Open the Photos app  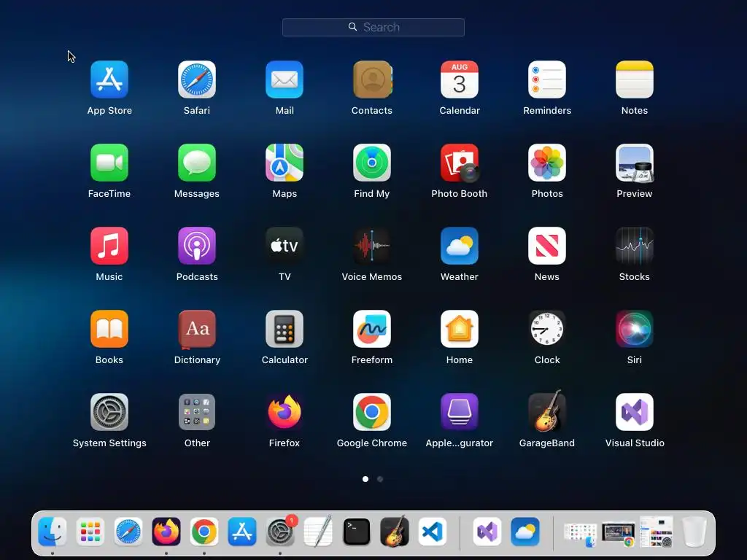tap(547, 163)
